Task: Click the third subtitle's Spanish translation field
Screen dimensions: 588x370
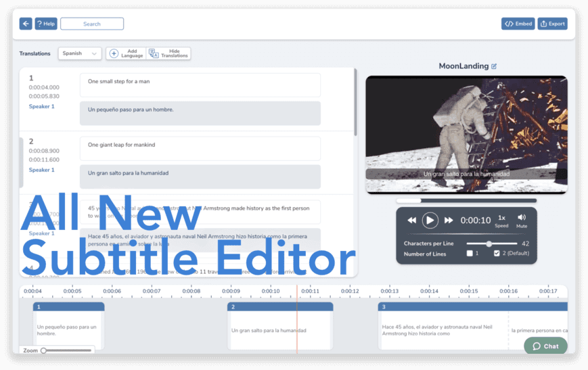Action: tap(200, 240)
